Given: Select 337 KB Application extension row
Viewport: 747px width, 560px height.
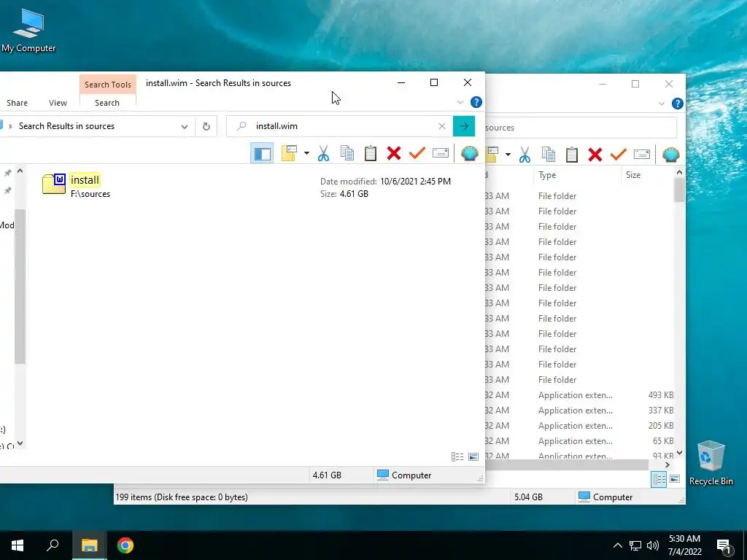Looking at the screenshot, I should (x=579, y=410).
